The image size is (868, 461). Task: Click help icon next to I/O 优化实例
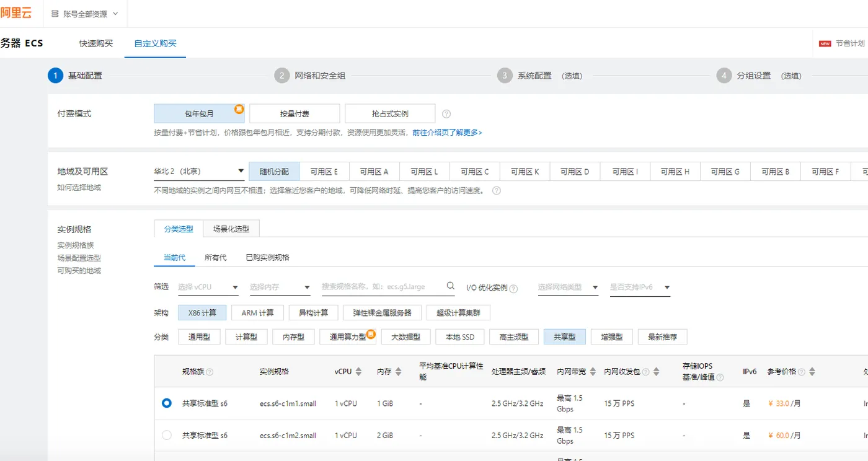click(x=513, y=288)
